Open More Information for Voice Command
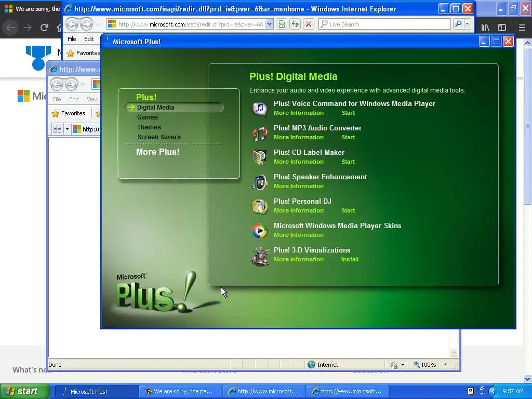 tap(299, 113)
